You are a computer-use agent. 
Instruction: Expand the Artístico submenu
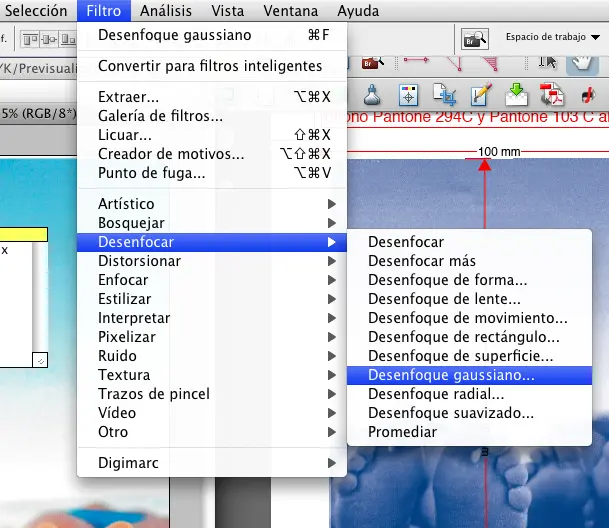coord(212,204)
